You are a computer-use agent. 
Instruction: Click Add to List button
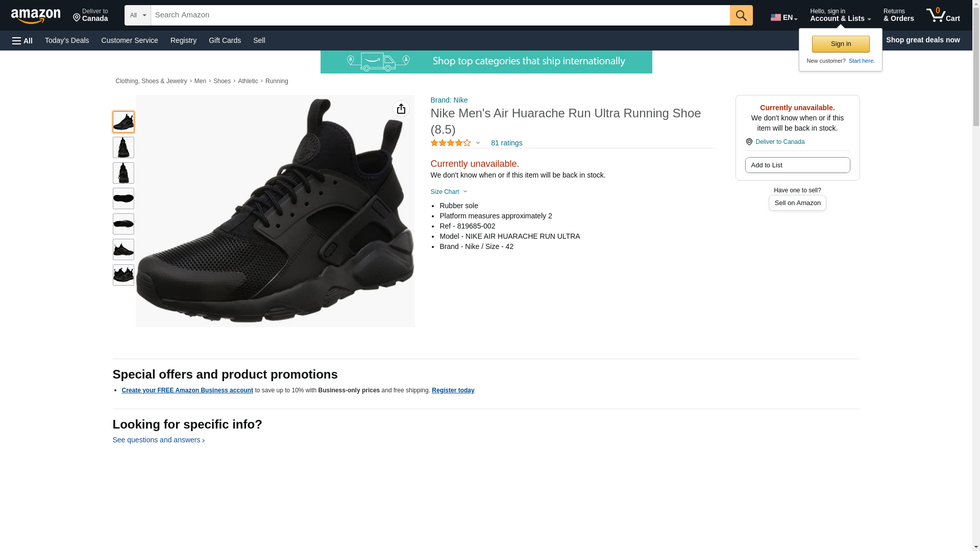point(797,165)
